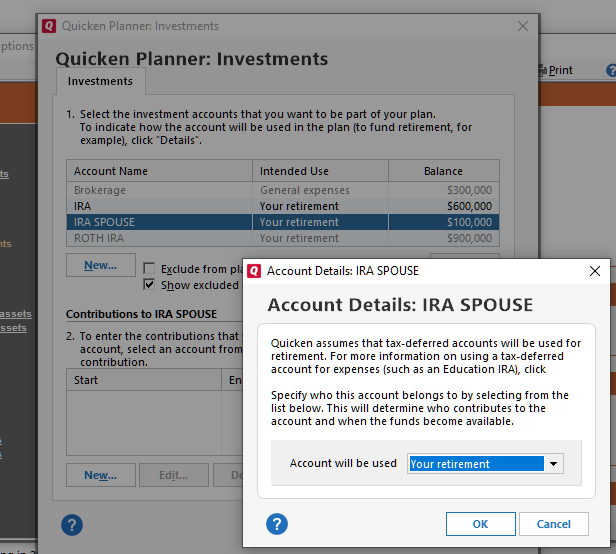Image resolution: width=616 pixels, height=554 pixels.
Task: Select the Investments tab
Action: [100, 81]
